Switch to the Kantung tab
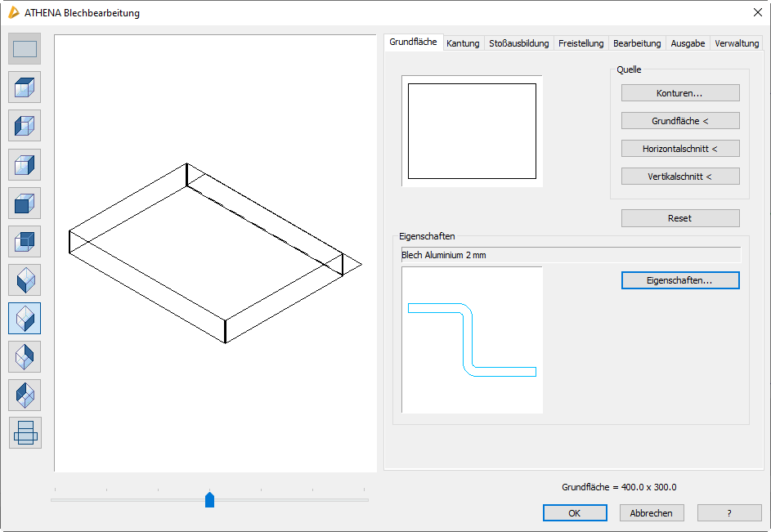The image size is (771, 532). (463, 43)
